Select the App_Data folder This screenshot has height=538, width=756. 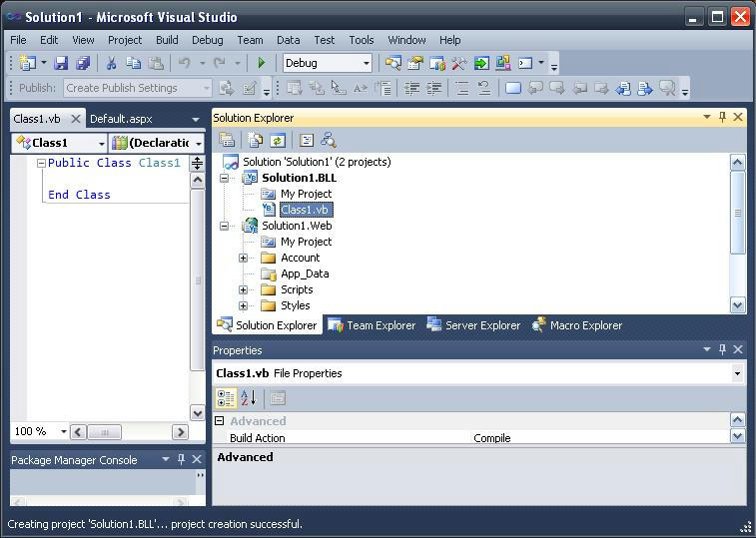pyautogui.click(x=305, y=273)
